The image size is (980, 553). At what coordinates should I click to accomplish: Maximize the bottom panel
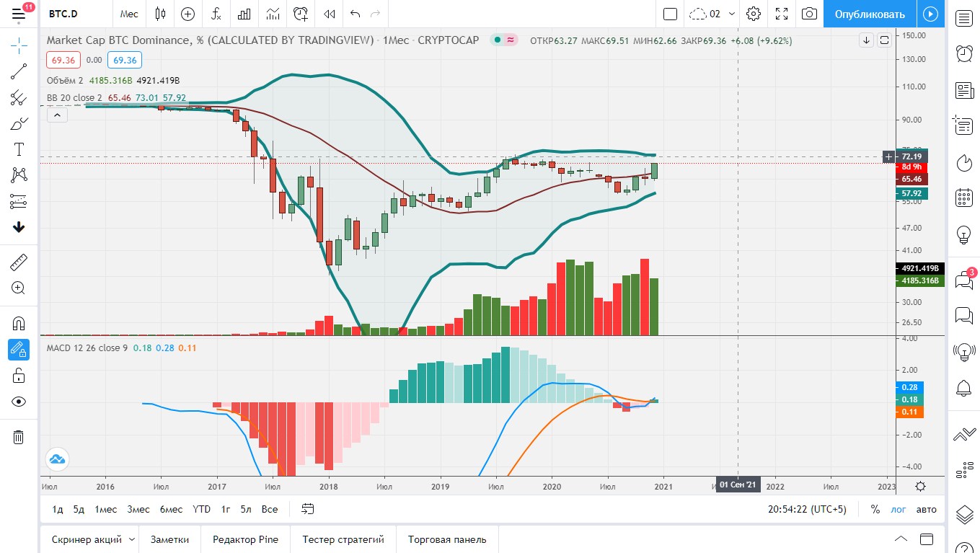pos(926,539)
